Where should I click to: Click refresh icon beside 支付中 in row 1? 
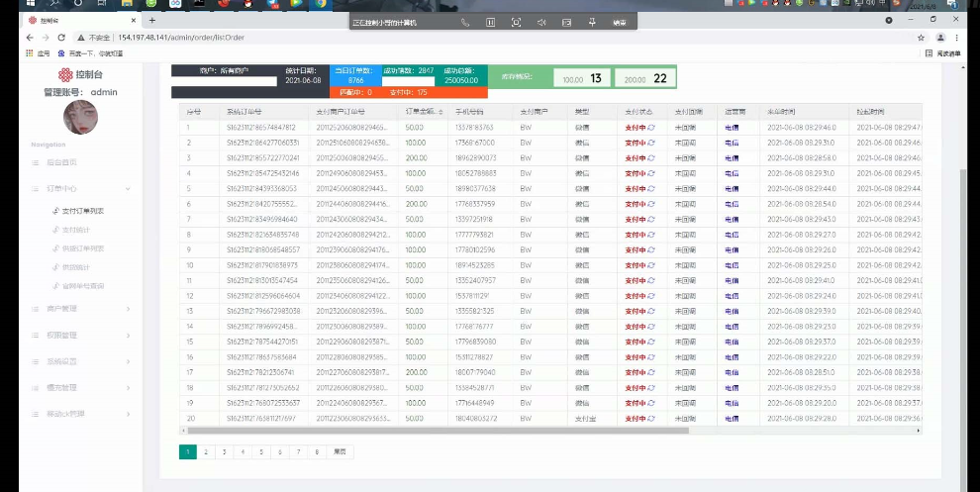coord(651,128)
